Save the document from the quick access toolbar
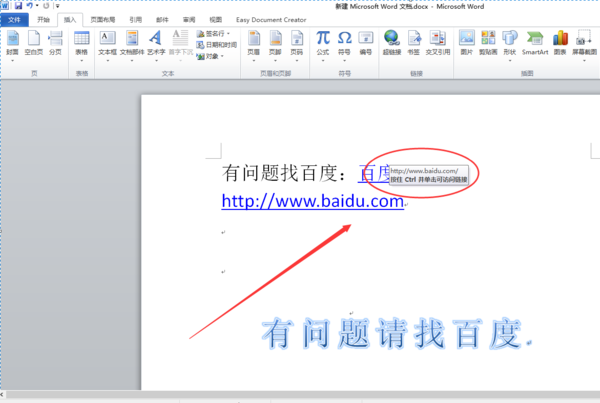Viewport: 600px width, 403px height. 18,6
